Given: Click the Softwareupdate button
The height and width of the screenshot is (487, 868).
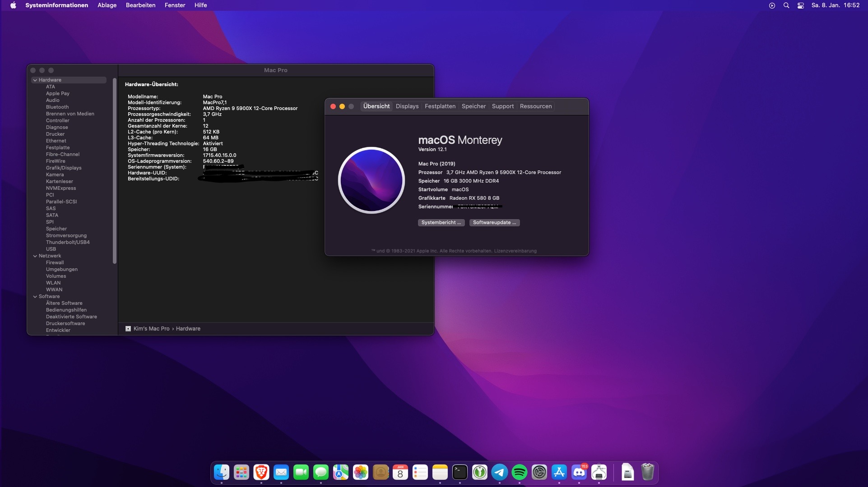Looking at the screenshot, I should pyautogui.click(x=494, y=223).
